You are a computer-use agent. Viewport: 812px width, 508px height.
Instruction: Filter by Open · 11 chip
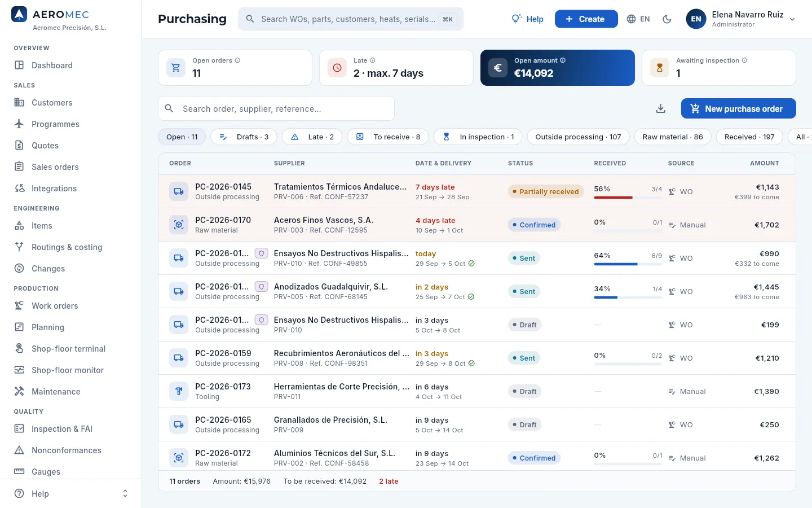(x=182, y=137)
